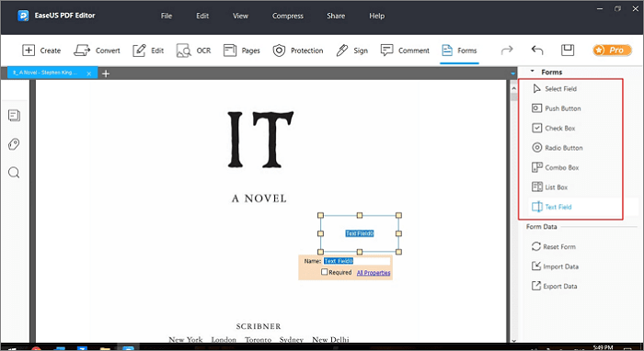Open the Compress menu
This screenshot has width=644, height=351.
click(x=287, y=16)
